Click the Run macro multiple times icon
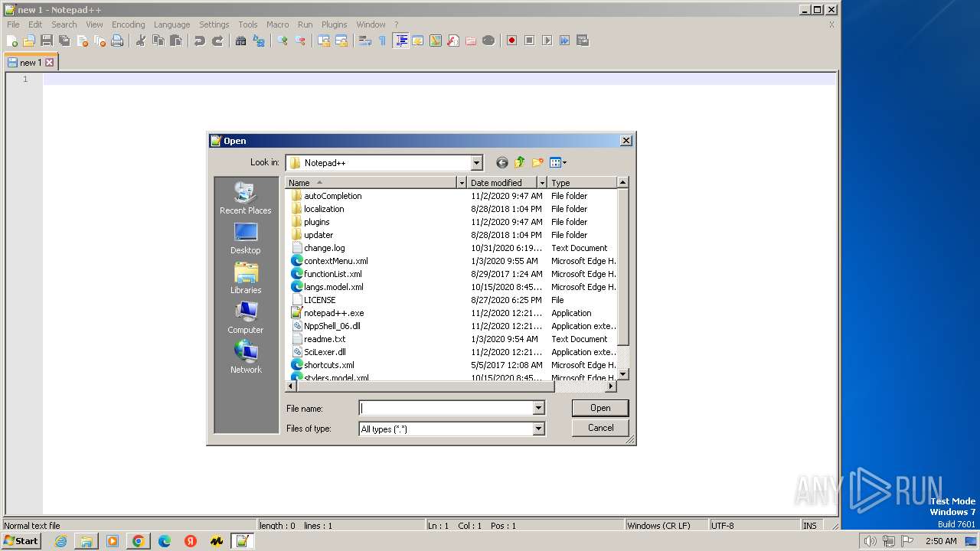980x551 pixels. tap(564, 41)
